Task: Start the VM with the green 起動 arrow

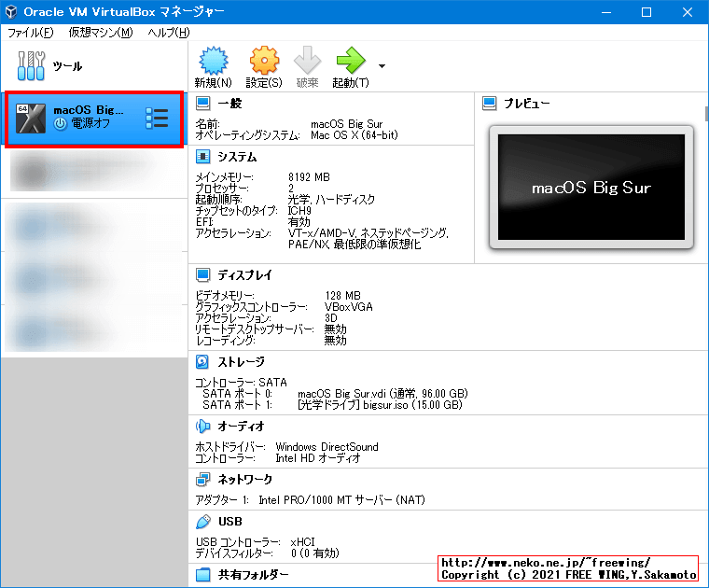Action: click(x=351, y=61)
